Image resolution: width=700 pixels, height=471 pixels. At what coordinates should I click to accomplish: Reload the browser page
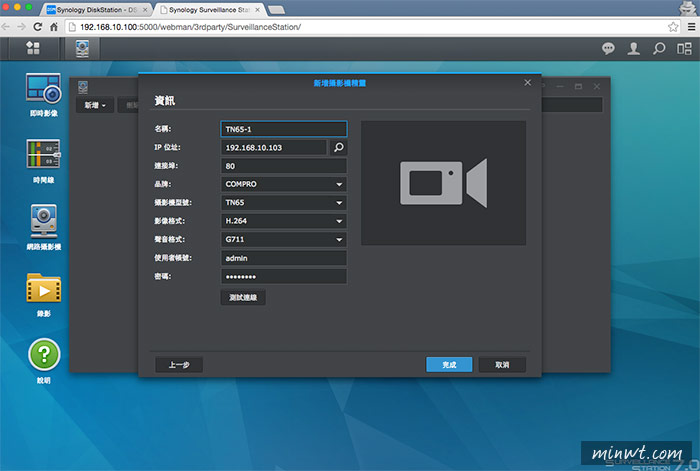coord(38,27)
